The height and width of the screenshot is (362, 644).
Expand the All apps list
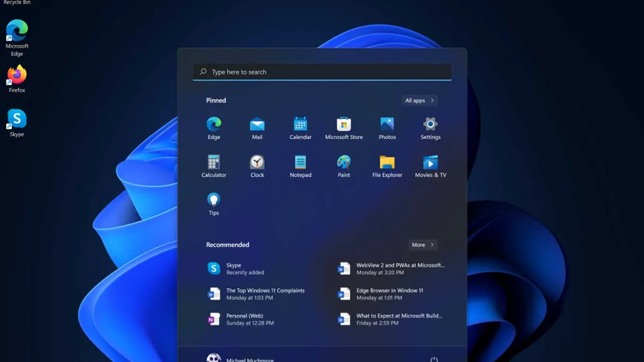coord(420,101)
